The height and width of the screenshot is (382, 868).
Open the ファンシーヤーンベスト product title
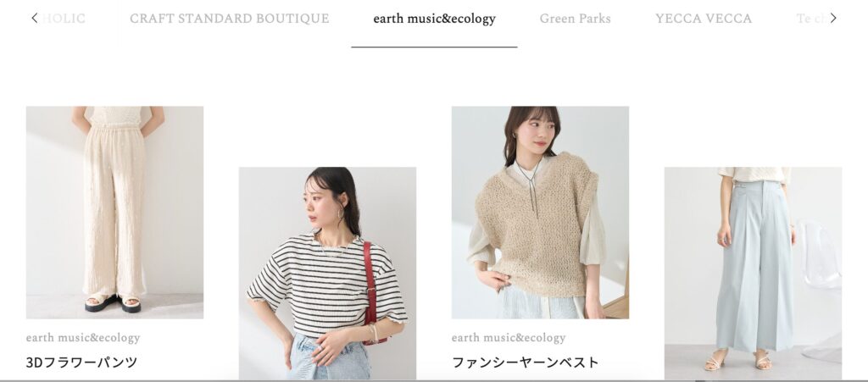click(x=525, y=363)
